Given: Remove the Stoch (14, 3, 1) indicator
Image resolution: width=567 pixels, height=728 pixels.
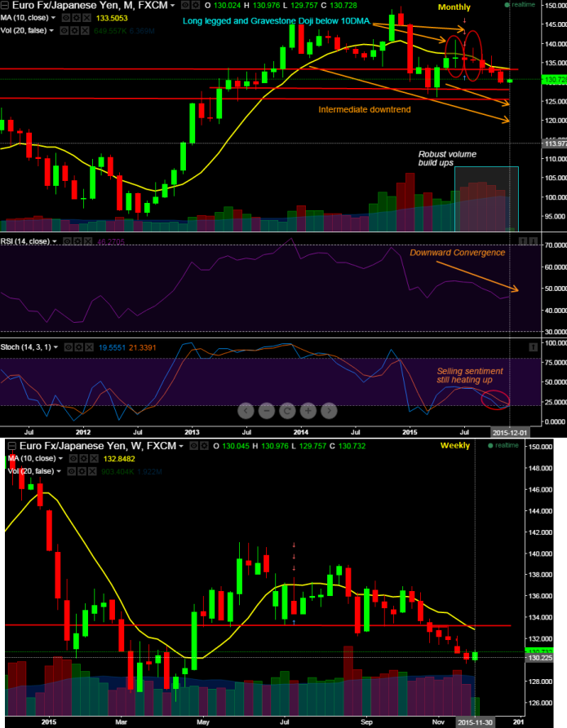Looking at the screenshot, I should pyautogui.click(x=89, y=347).
